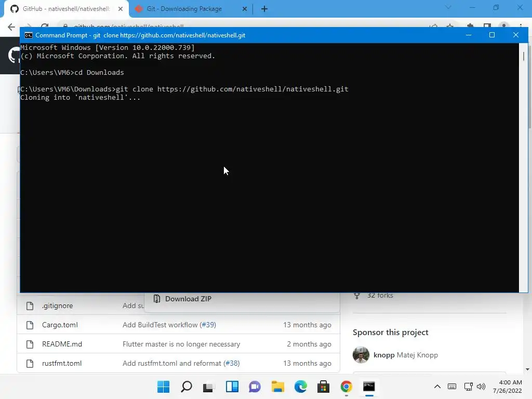Close the Command Prompt window
The image size is (532, 399).
(516, 35)
